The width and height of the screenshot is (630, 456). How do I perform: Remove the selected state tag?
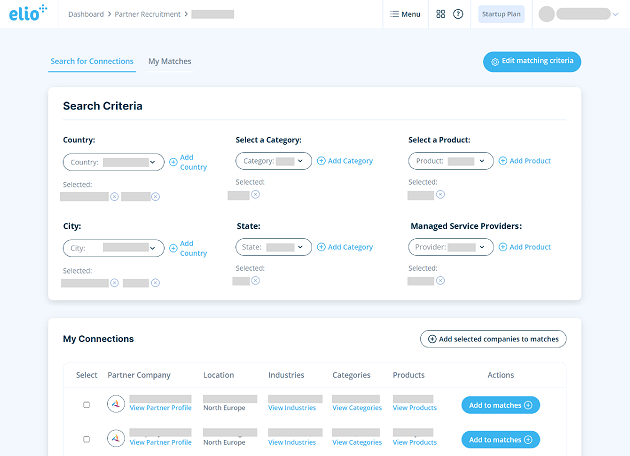256,280
